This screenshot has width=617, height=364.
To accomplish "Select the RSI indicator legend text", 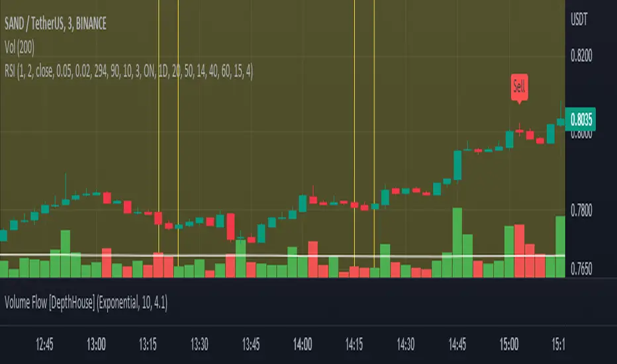I will [128, 71].
